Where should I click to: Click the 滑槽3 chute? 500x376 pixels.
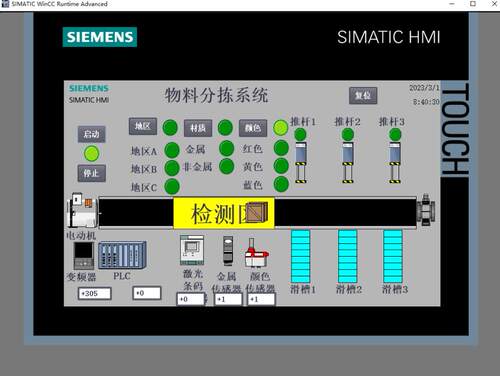tap(393, 256)
